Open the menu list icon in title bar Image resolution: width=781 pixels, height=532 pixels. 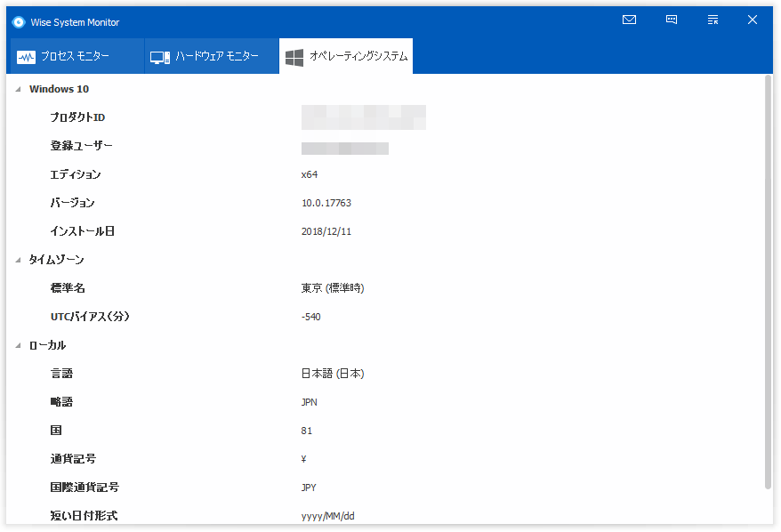click(713, 20)
